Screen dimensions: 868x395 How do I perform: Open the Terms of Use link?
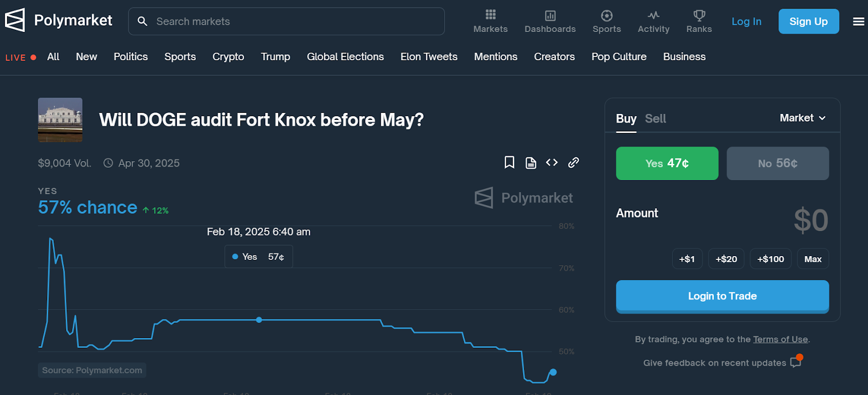pos(780,339)
